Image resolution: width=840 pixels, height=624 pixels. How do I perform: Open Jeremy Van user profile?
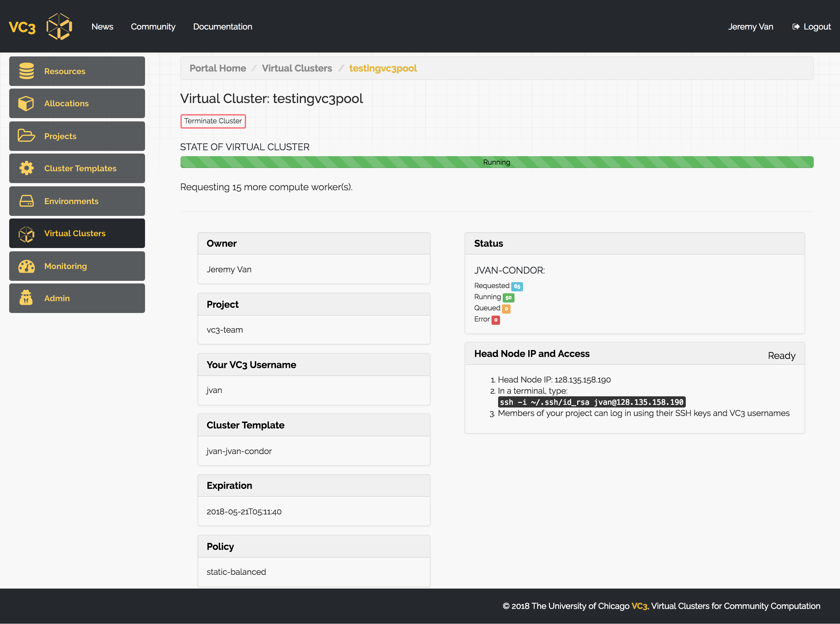pyautogui.click(x=750, y=27)
